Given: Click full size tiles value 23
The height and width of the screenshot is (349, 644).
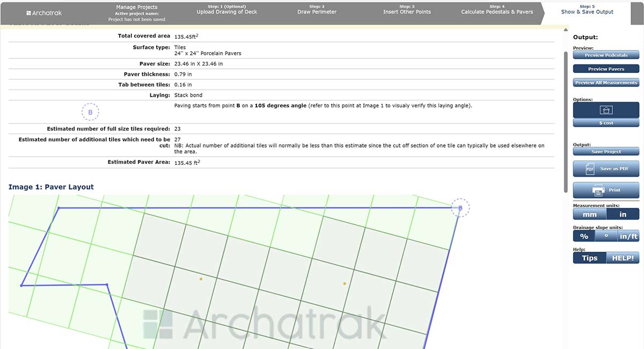Looking at the screenshot, I should (x=178, y=129).
